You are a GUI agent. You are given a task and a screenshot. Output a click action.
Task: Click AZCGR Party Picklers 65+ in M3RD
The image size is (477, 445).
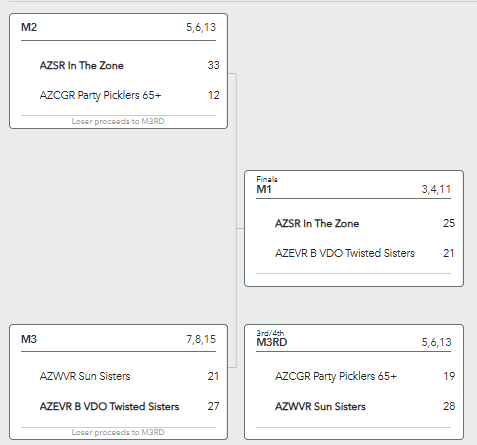coord(336,376)
